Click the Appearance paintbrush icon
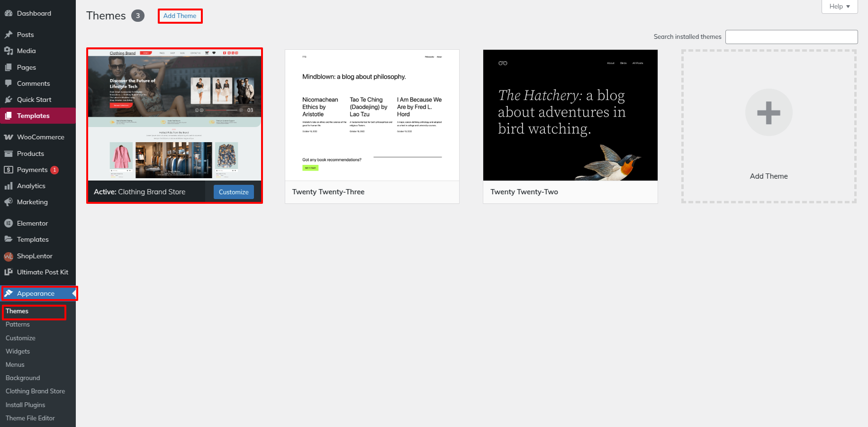Screen dimensions: 868x427 (x=9, y=293)
